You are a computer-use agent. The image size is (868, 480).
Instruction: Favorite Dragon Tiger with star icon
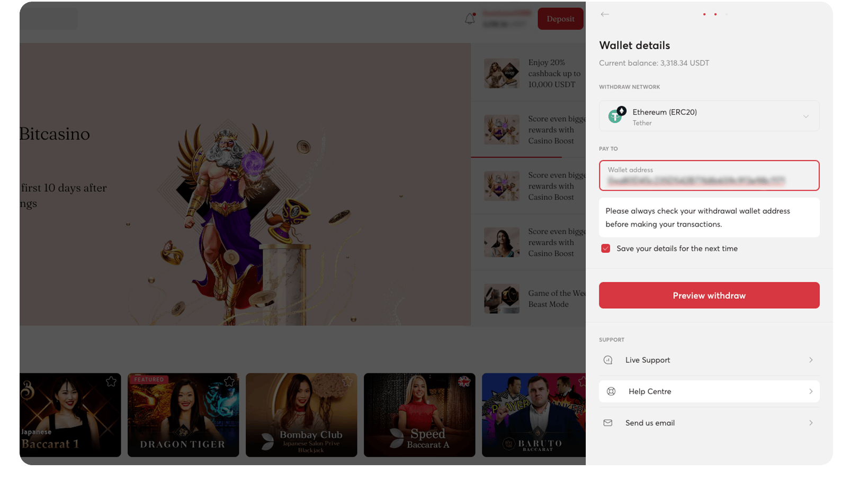click(229, 381)
